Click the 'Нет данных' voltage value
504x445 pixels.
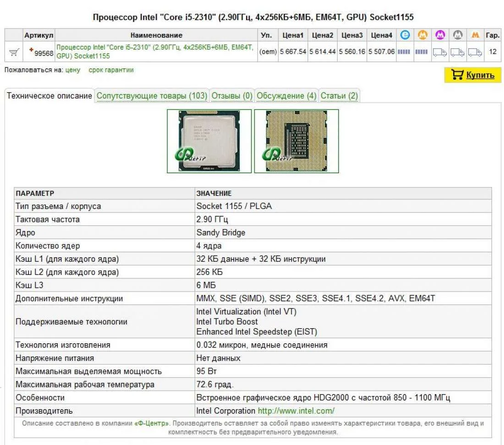point(218,358)
